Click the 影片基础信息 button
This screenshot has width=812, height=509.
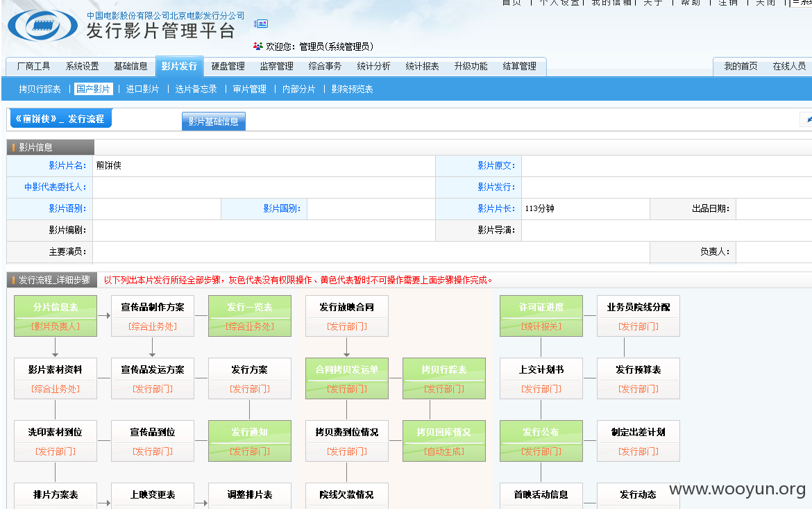click(x=213, y=122)
